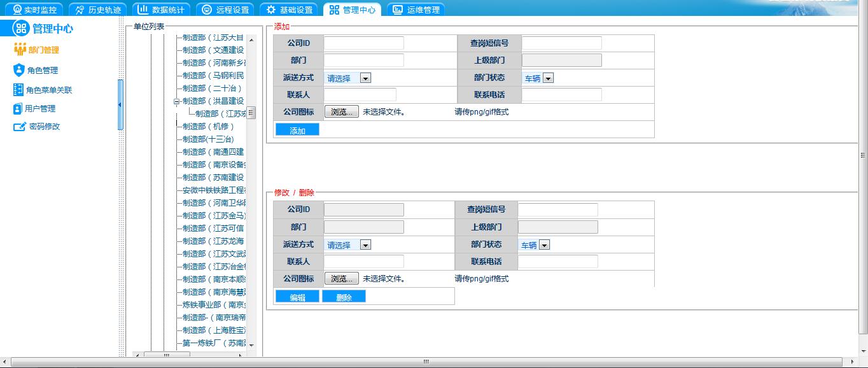Viewport: 868px width, 368px height.
Task: Open 部门状态 dropdown in the 添加 form
Action: coord(548,78)
